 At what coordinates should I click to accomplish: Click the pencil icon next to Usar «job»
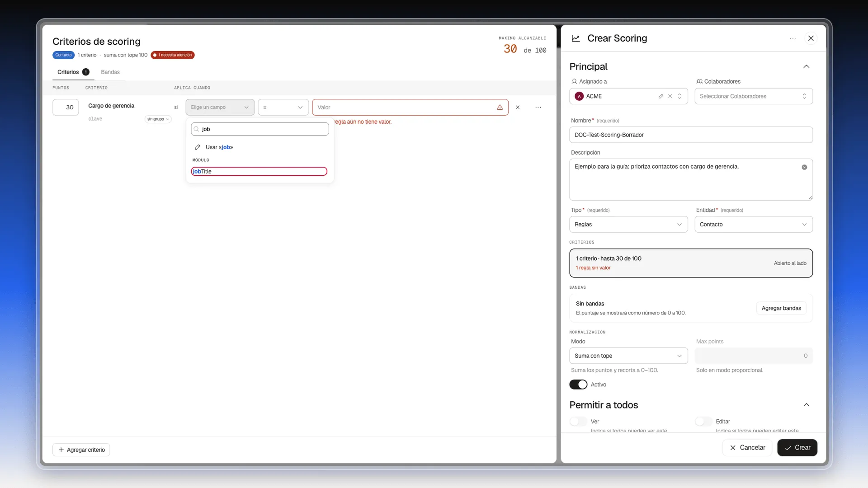pyautogui.click(x=198, y=147)
